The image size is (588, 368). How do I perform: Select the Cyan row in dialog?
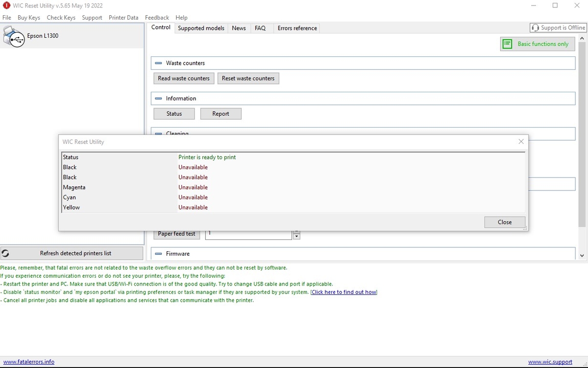[x=294, y=197]
